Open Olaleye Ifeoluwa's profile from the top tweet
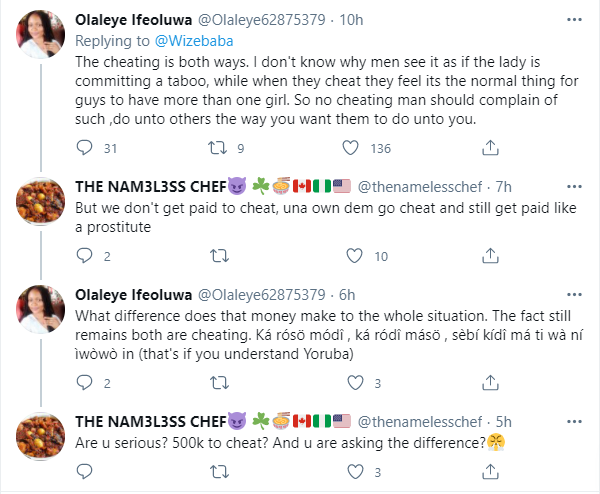The height and width of the screenshot is (494, 600). point(135,17)
